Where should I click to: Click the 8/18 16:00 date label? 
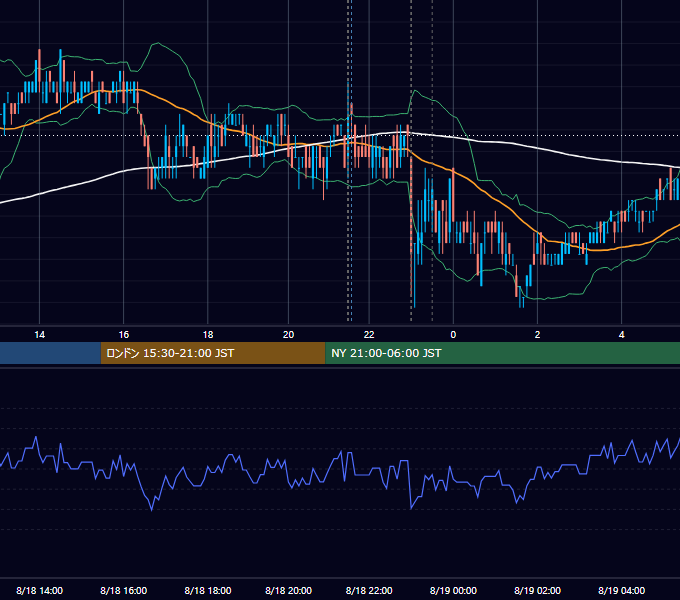[124, 590]
